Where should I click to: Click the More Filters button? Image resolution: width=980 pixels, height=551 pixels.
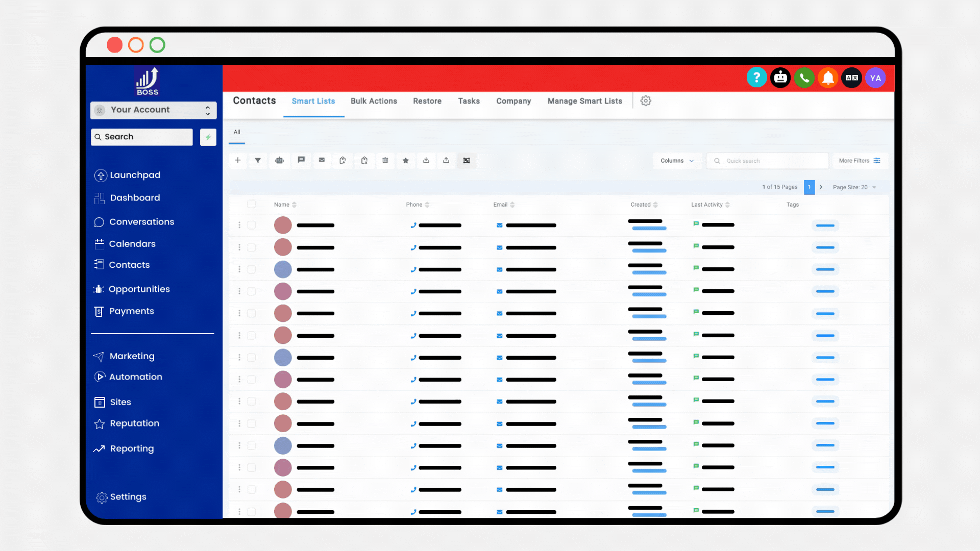tap(860, 161)
